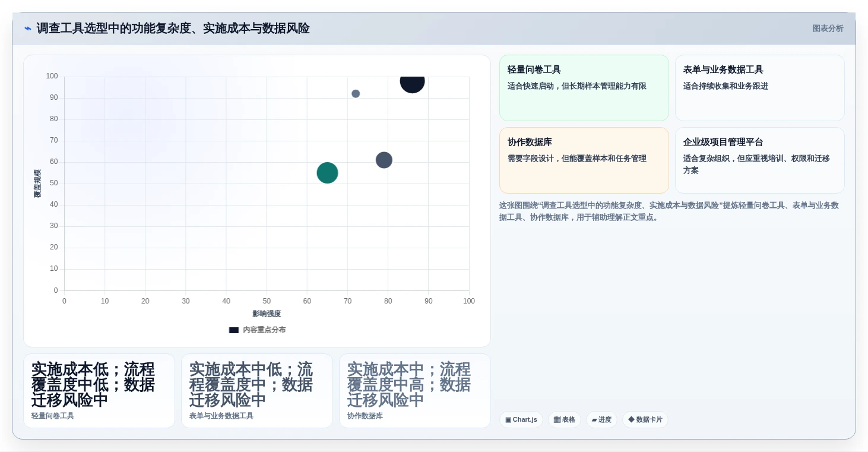
Task: Click the dashboard title 调查工具选型中的功能复杂度
Action: [173, 29]
